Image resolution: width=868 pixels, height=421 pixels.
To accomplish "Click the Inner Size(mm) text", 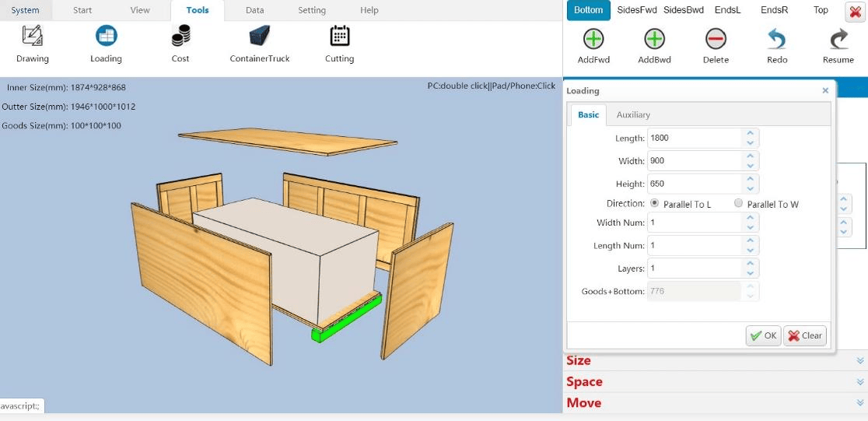I will pos(66,87).
